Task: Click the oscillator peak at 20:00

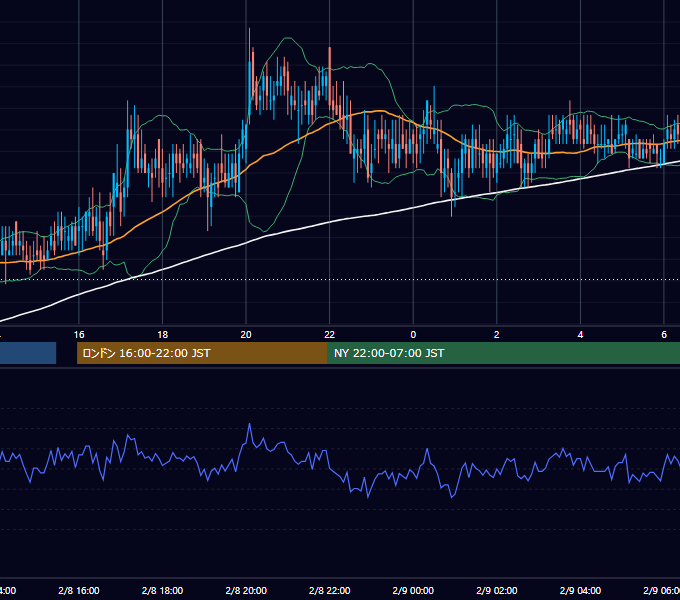Action: (249, 424)
